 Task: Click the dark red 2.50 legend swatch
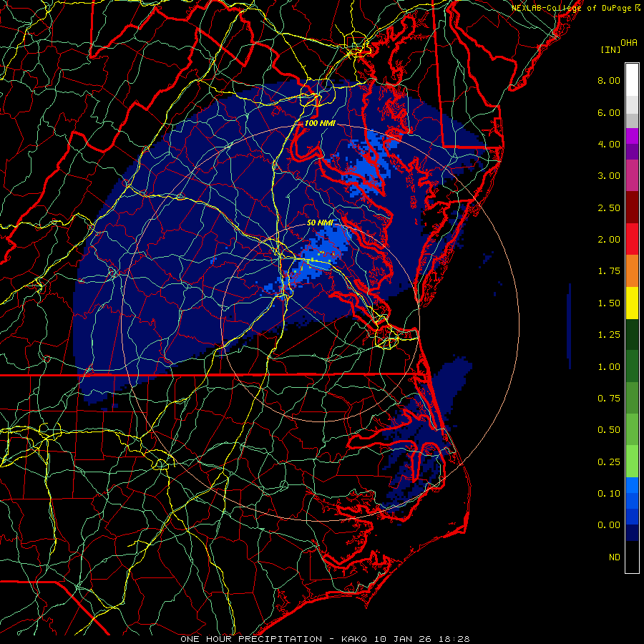(632, 208)
